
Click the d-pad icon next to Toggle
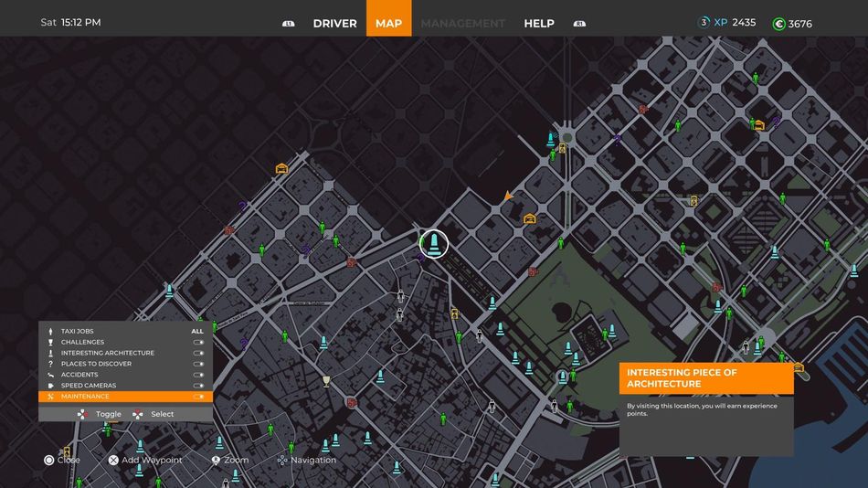[x=82, y=414]
